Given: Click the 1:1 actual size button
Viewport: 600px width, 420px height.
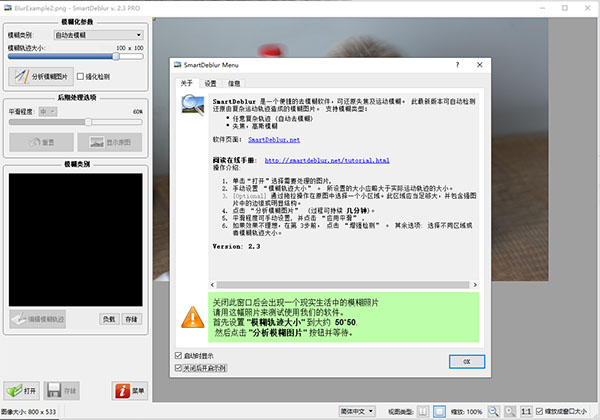Looking at the screenshot, I should click(526, 412).
